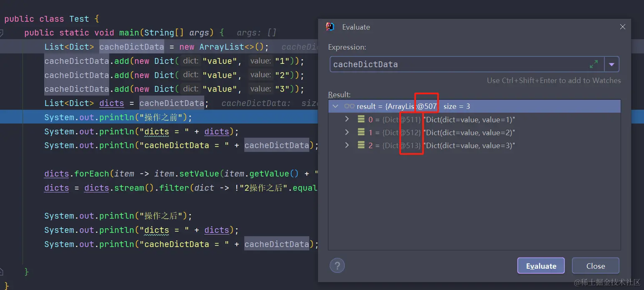Click the dicts variable in List<Dict> dicts declaration

(112, 103)
